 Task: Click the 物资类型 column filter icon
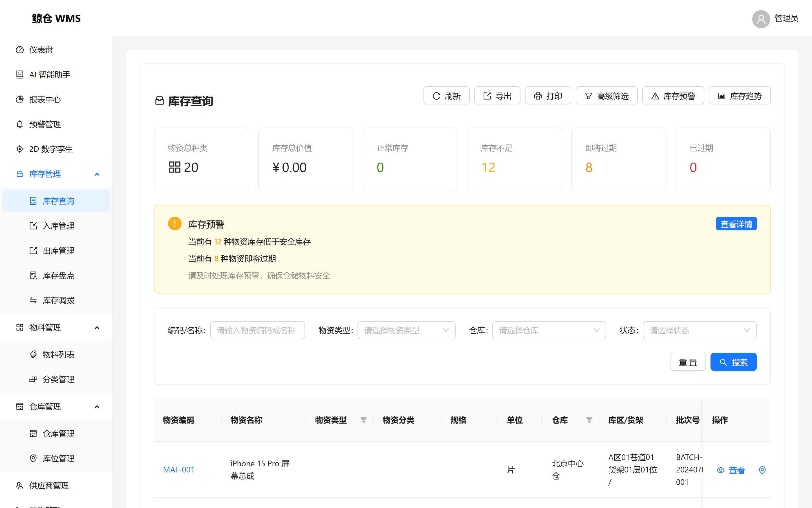coord(364,420)
